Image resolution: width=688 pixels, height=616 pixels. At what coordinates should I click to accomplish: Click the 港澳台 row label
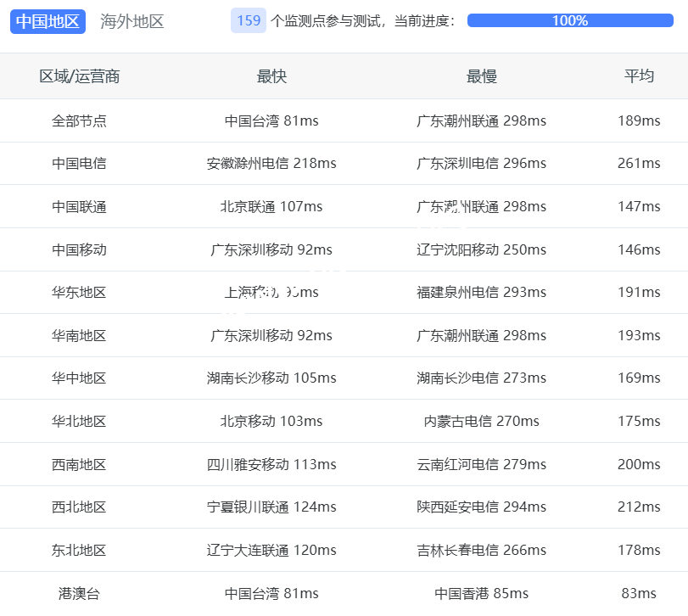click(79, 594)
